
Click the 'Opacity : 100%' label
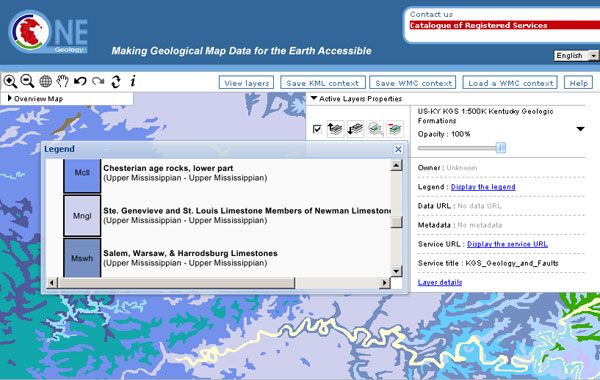tap(444, 134)
